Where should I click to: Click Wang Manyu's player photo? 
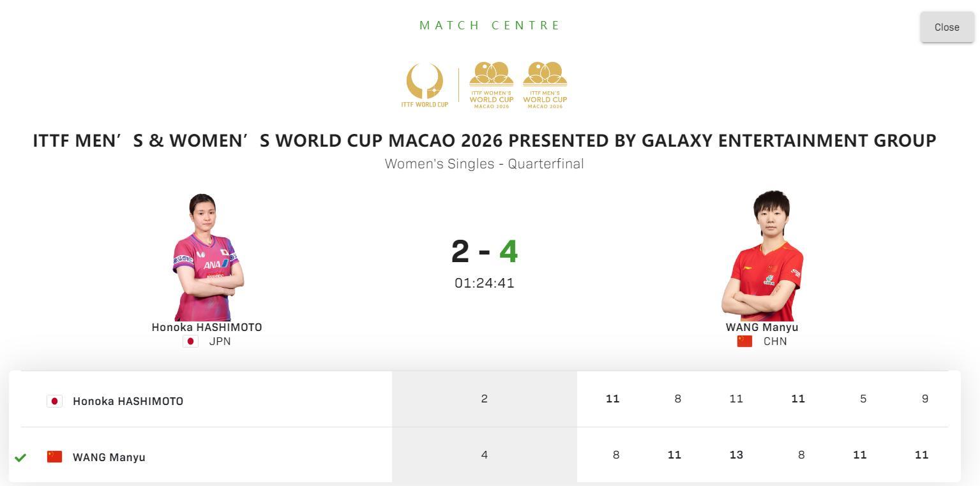pyautogui.click(x=764, y=257)
